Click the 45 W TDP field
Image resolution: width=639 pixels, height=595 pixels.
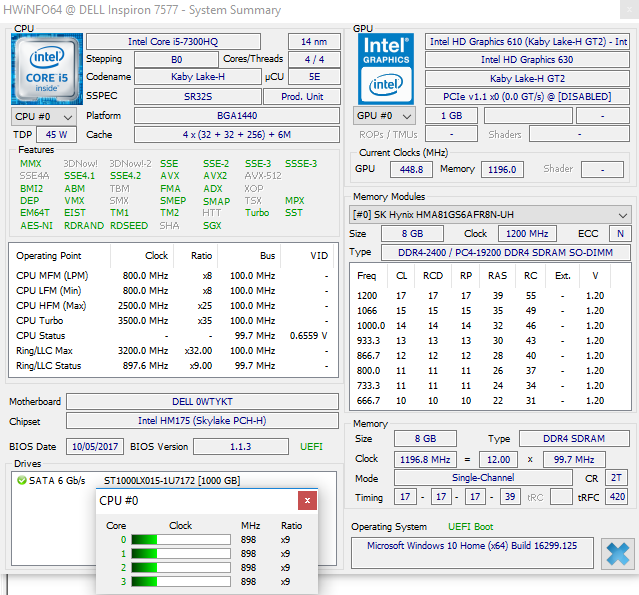(x=56, y=134)
